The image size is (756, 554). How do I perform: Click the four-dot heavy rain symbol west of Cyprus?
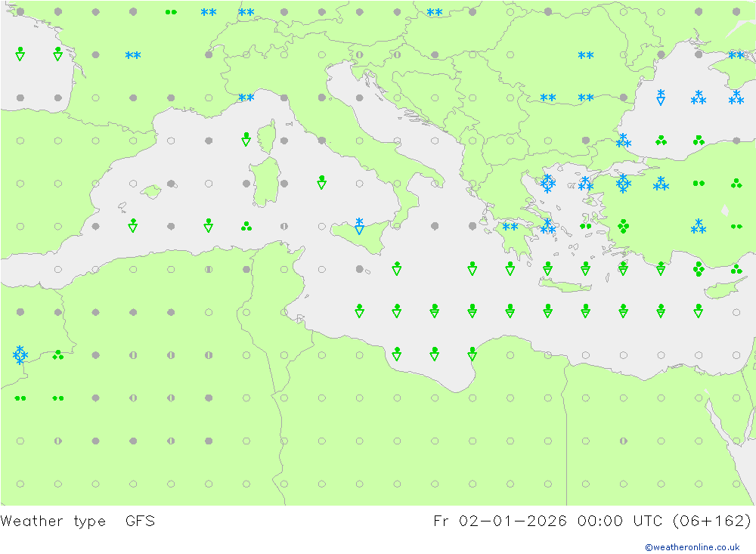pyautogui.click(x=699, y=269)
